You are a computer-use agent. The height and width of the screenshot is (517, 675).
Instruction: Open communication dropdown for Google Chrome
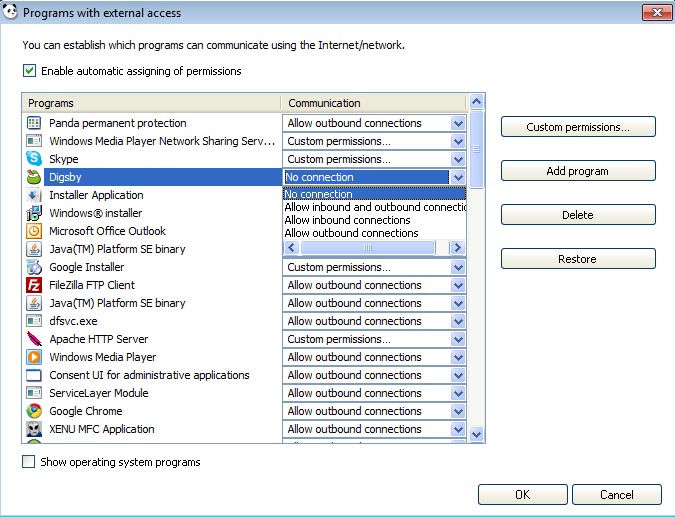point(458,411)
